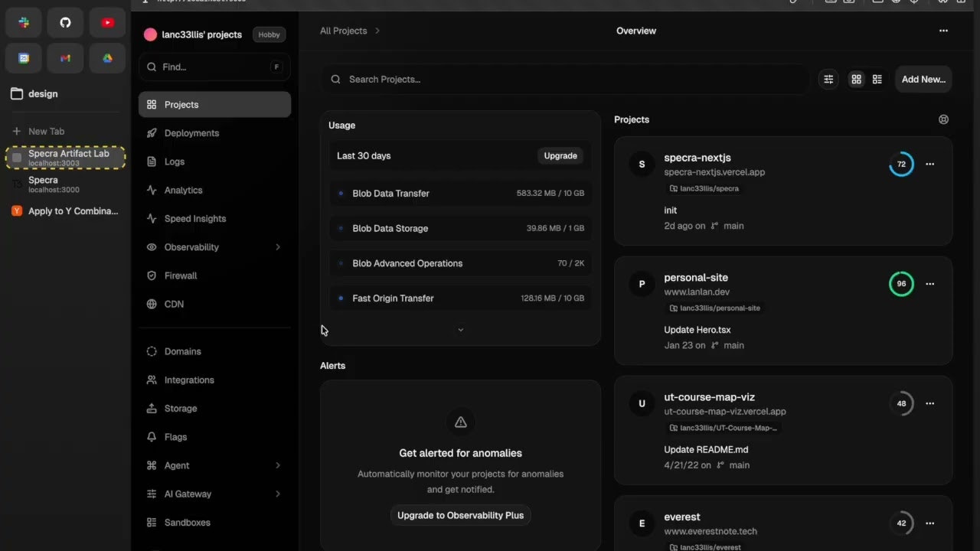Screen dimensions: 980x551
Task: Expand the Agent submenu chevron
Action: (278, 465)
